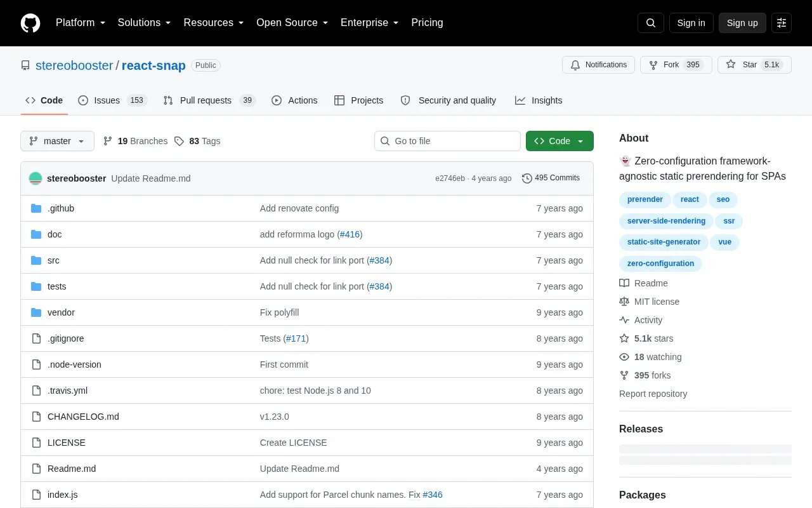Expand the Resources menu
Image resolution: width=812 pixels, height=508 pixels.
click(214, 23)
